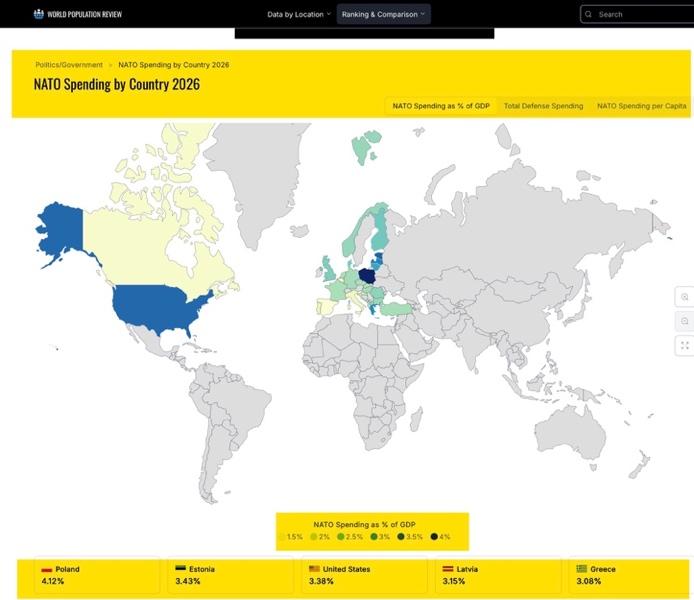Click the Poland flag icon

tap(46, 569)
